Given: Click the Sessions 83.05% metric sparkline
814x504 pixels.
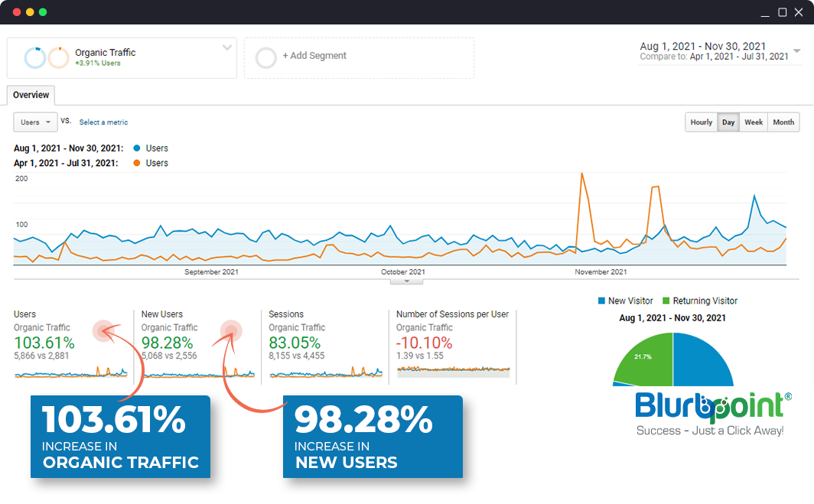Looking at the screenshot, I should (325, 372).
